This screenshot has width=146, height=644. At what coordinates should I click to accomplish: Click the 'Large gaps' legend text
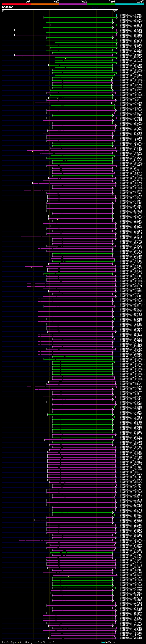(10, 642)
